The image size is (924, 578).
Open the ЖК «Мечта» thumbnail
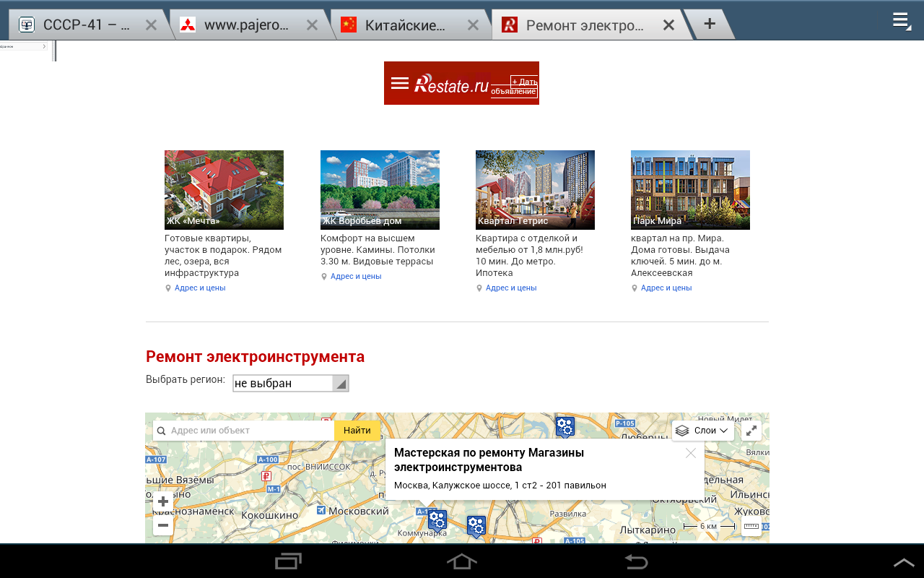(x=224, y=189)
